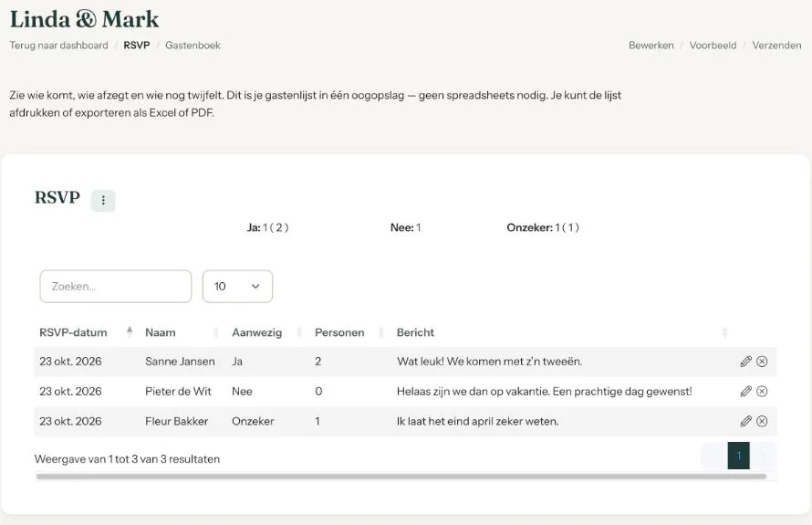Click the horizontal table scrollbar
The width and height of the screenshot is (812, 525).
(401, 477)
